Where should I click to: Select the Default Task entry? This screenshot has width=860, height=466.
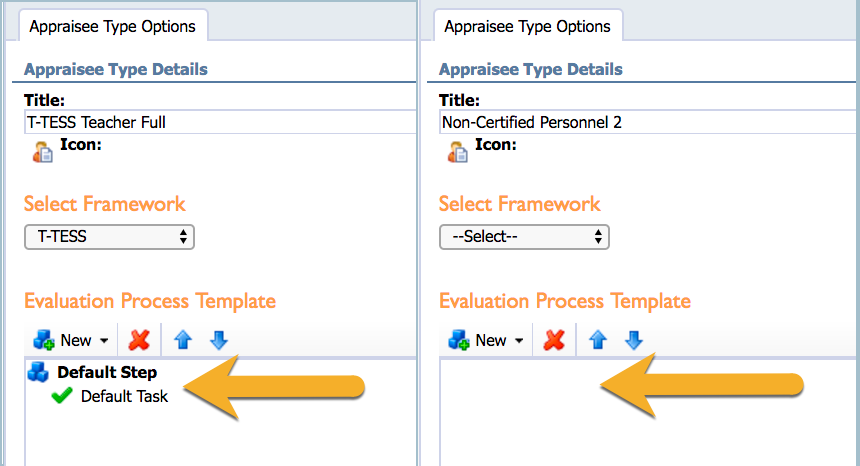click(x=125, y=396)
